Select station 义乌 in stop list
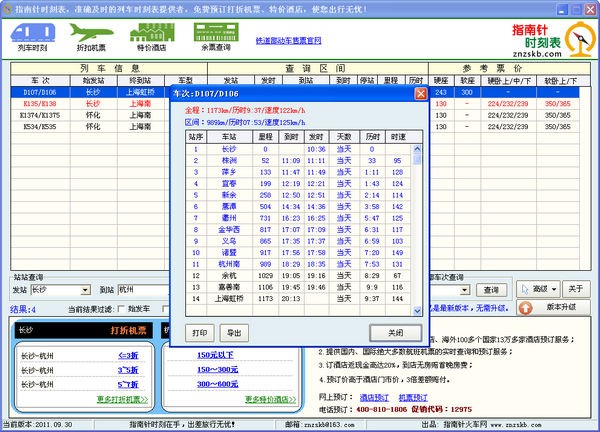 pos(229,241)
